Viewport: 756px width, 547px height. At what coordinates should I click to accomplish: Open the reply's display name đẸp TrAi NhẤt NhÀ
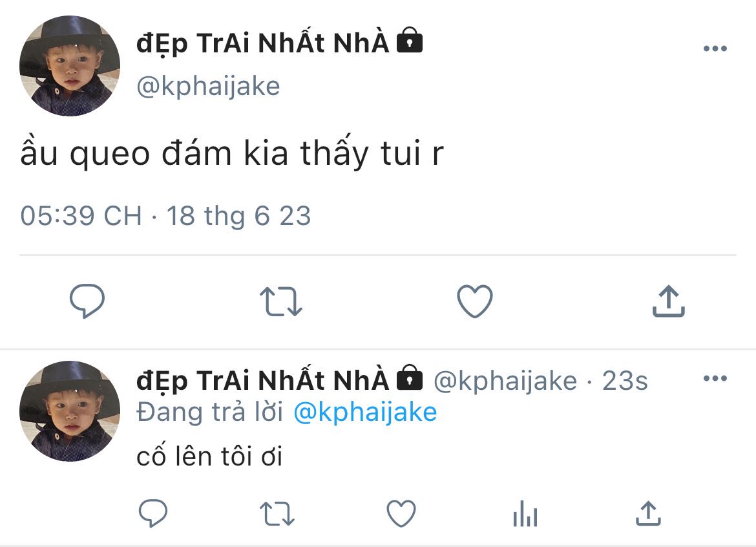tap(263, 380)
